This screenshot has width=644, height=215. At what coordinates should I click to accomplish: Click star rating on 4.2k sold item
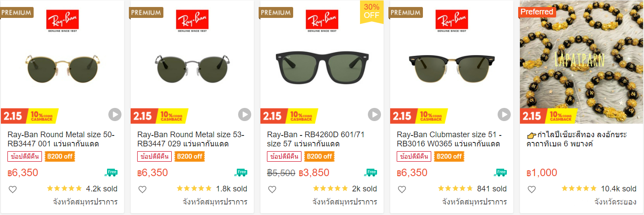click(64, 189)
